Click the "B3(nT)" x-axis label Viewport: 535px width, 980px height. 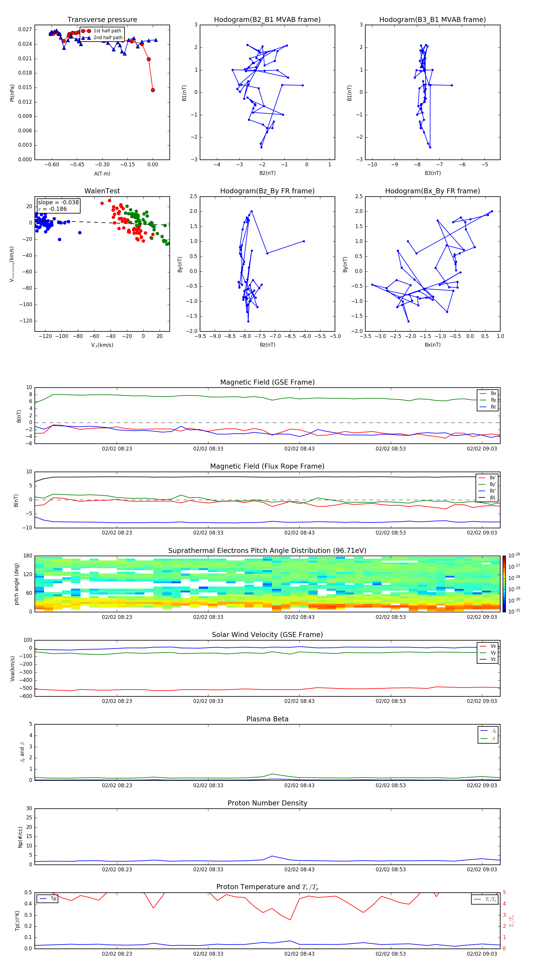(432, 173)
